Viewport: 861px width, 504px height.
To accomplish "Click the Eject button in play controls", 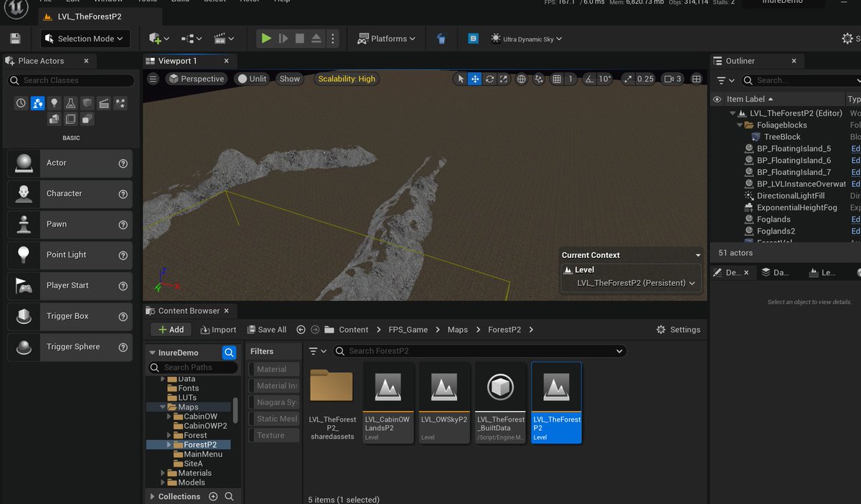I will pos(316,39).
